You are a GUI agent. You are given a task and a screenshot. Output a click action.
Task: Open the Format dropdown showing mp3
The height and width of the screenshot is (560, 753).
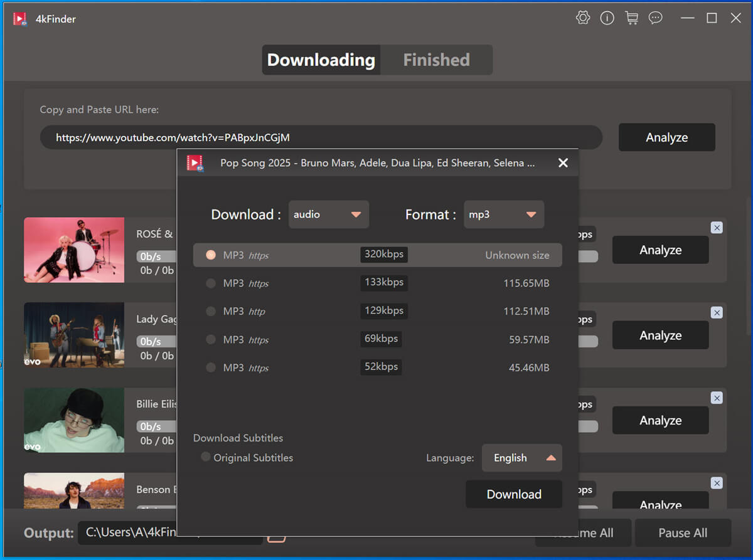click(x=503, y=214)
